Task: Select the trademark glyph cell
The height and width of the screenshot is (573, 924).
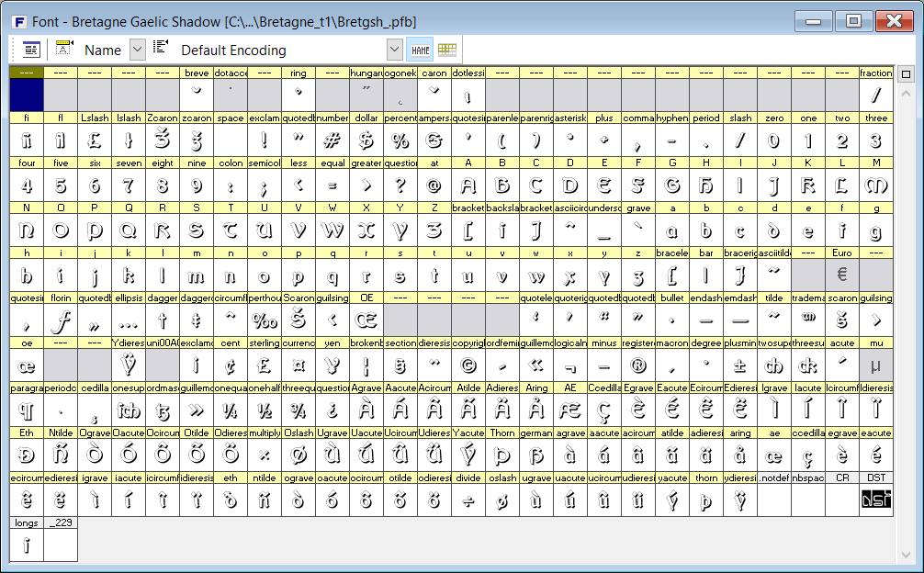Action: click(x=808, y=320)
